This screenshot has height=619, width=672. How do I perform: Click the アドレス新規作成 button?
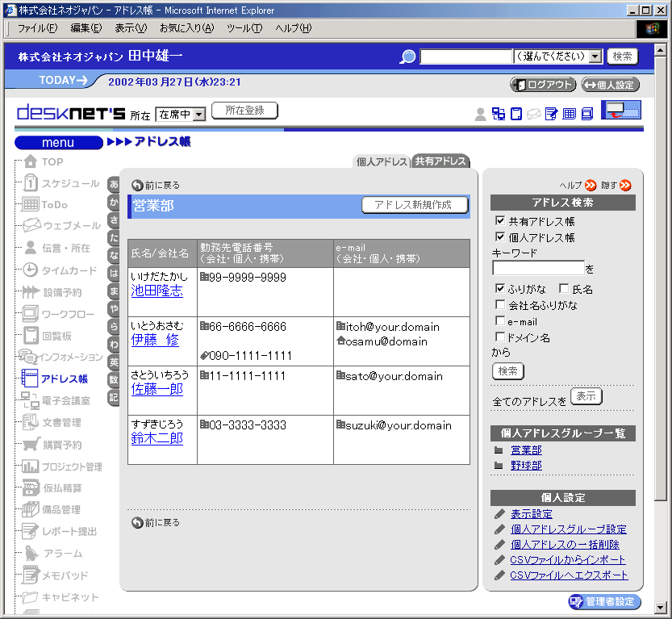(x=415, y=205)
